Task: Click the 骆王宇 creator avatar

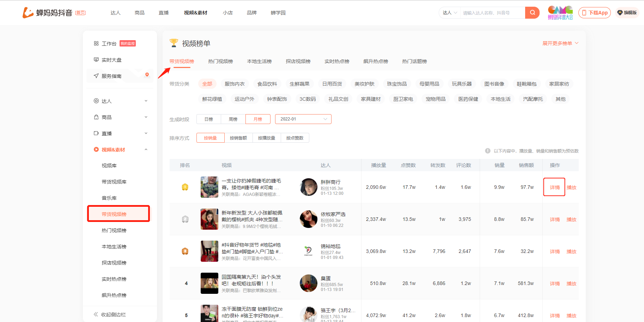Action: point(309,314)
